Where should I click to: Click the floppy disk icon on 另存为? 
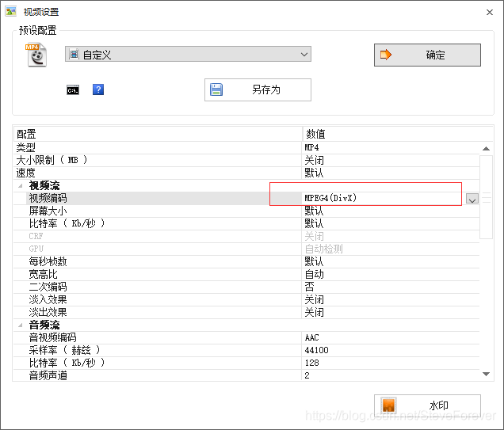click(x=216, y=89)
